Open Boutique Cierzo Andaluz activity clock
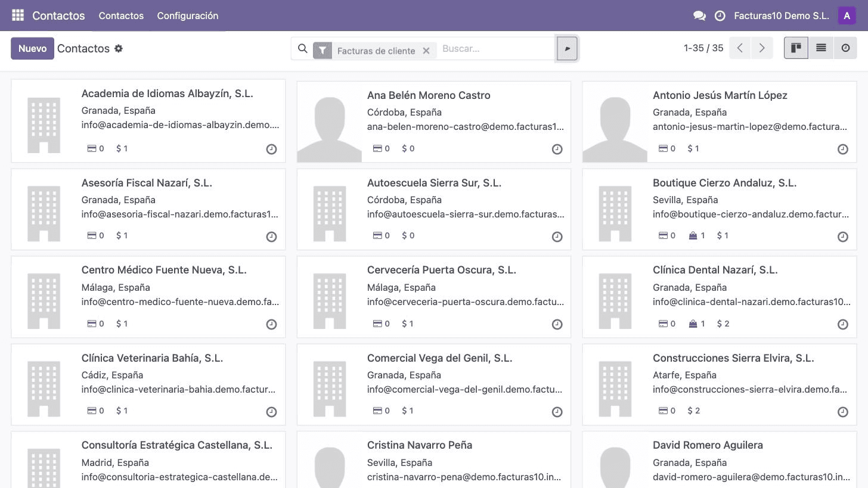This screenshot has width=868, height=488. pos(842,237)
